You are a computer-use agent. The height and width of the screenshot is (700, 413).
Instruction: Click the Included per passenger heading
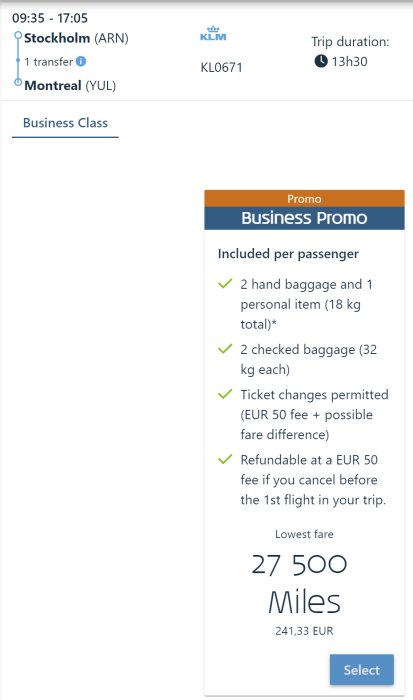click(x=288, y=254)
